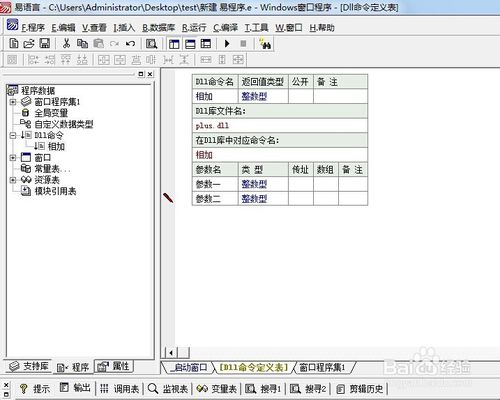Screen dimensions: 500x400
Task: Click the red 相加 command name field
Action: pos(280,155)
